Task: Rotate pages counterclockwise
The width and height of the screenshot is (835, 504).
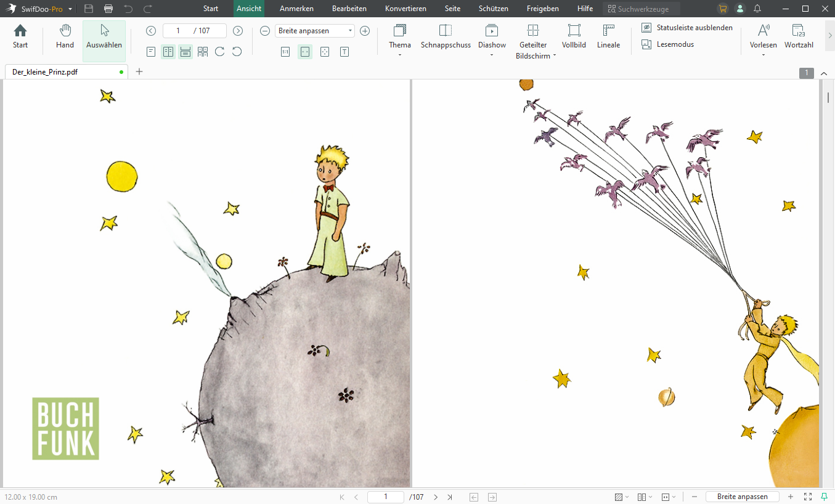Action: click(237, 52)
